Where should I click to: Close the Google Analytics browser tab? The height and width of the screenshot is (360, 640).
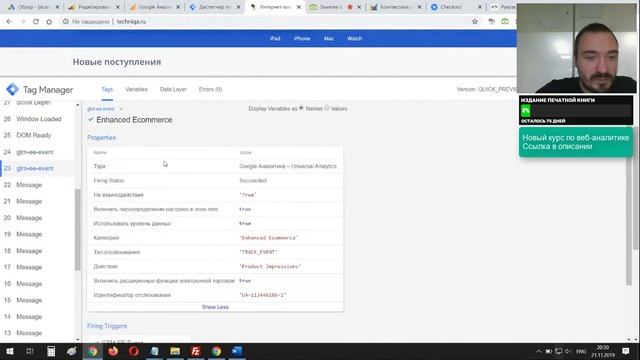[178, 7]
